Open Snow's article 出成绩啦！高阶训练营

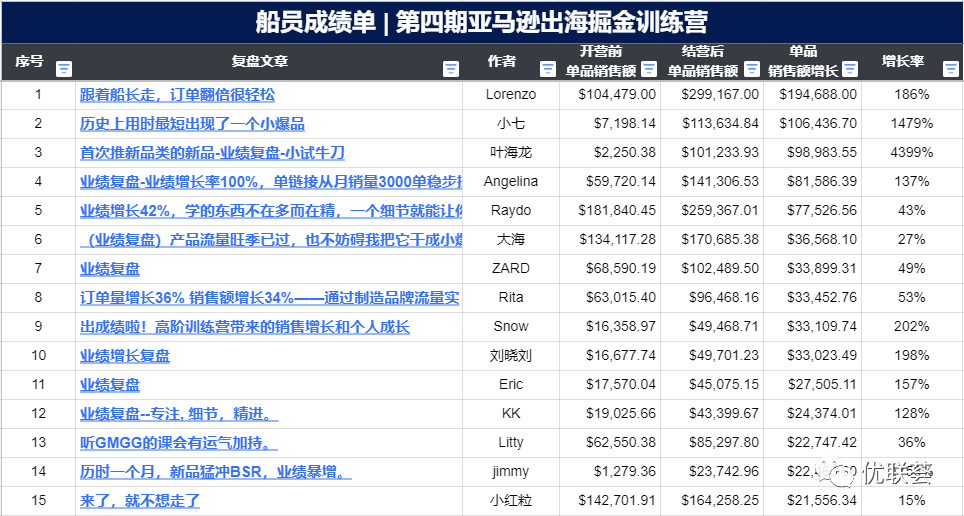point(245,327)
